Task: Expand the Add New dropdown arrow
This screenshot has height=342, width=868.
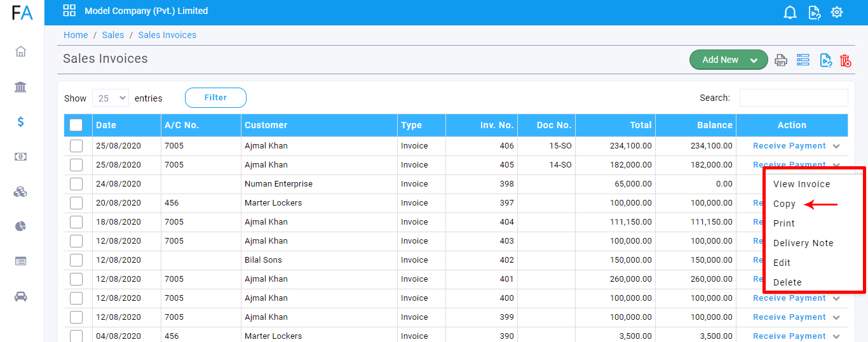Action: pyautogui.click(x=754, y=60)
